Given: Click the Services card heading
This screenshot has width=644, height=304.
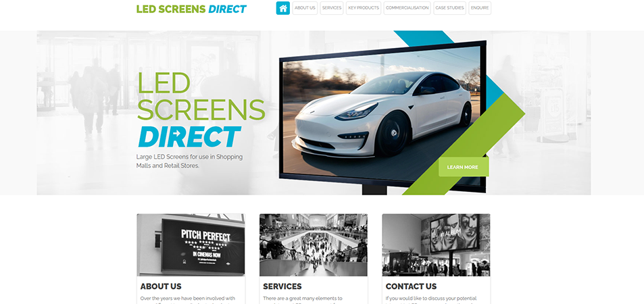Looking at the screenshot, I should click(282, 286).
